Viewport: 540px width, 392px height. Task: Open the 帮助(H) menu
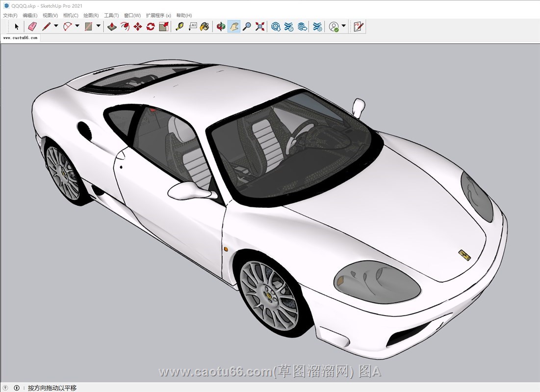[184, 16]
